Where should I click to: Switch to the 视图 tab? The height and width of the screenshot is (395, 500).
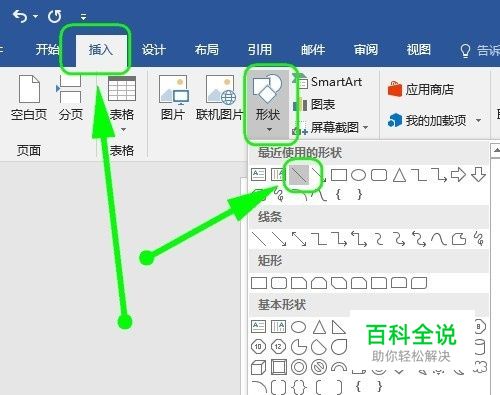pos(419,50)
